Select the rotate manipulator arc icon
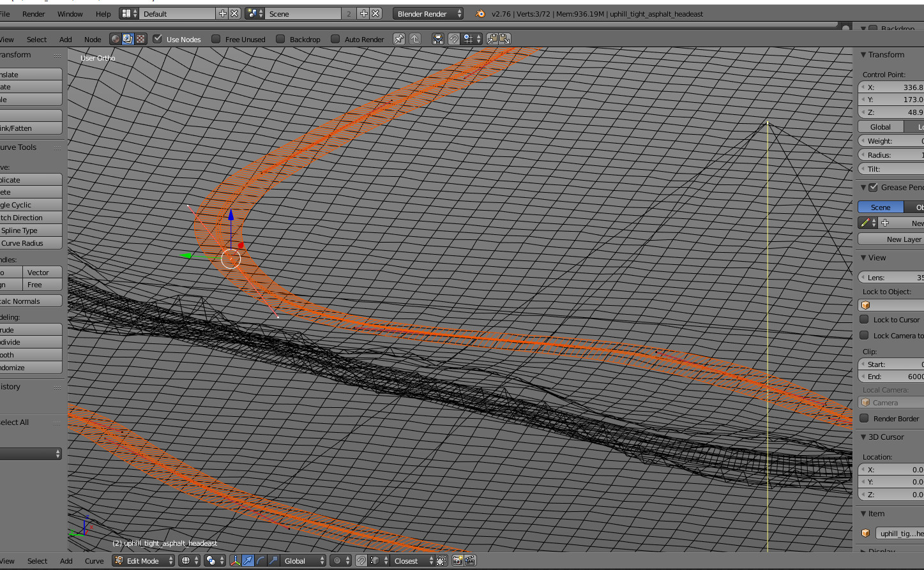 pos(261,561)
